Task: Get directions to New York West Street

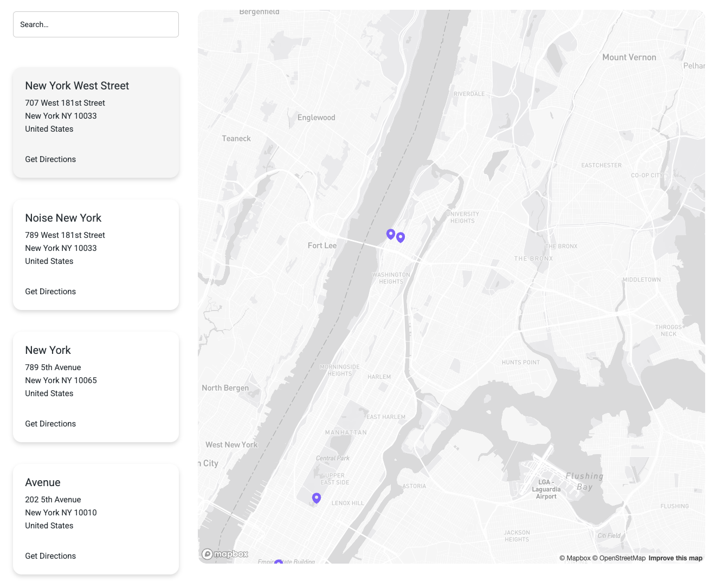Action: [50, 159]
